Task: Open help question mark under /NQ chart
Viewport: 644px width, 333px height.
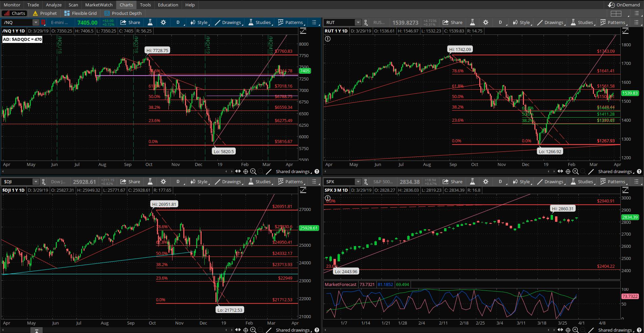Action: [x=317, y=171]
